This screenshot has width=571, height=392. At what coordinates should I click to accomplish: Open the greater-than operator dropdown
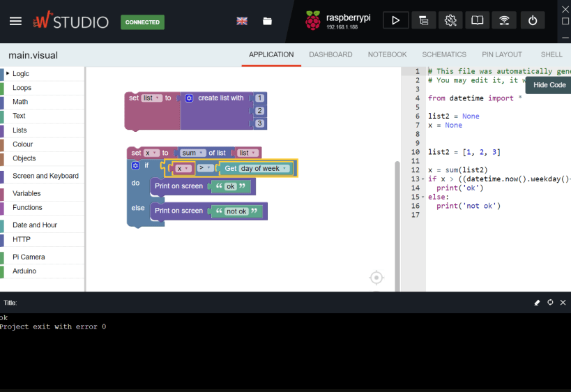[x=205, y=167]
